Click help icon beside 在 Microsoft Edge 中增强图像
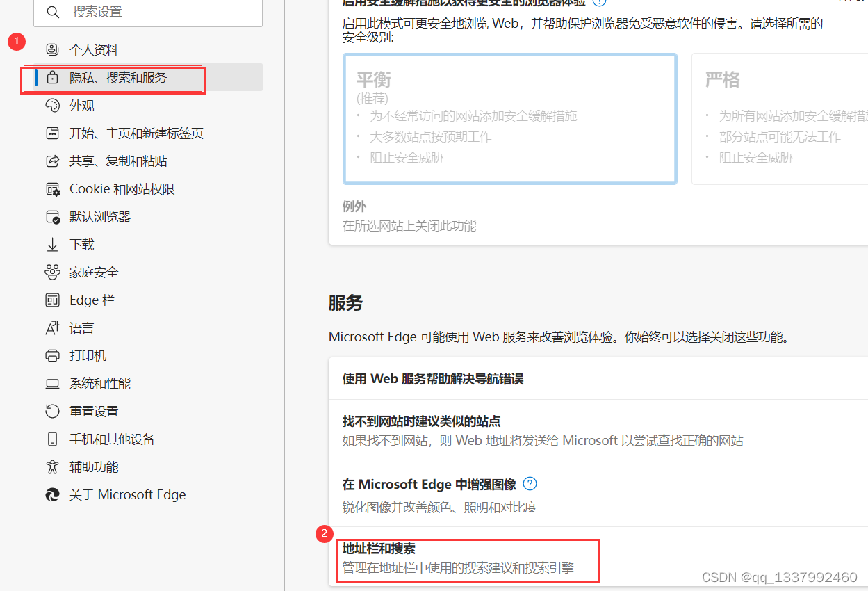This screenshot has width=868, height=591. click(530, 484)
